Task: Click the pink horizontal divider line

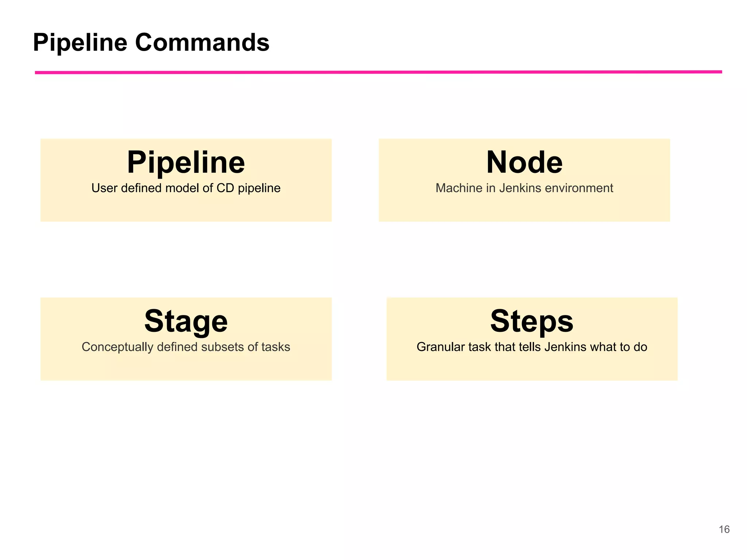Action: 378,72
